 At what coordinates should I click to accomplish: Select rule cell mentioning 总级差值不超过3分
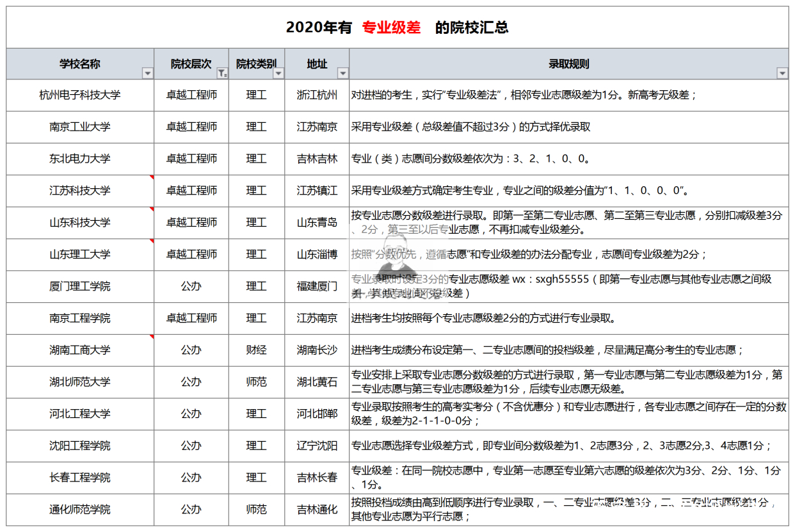tap(569, 127)
